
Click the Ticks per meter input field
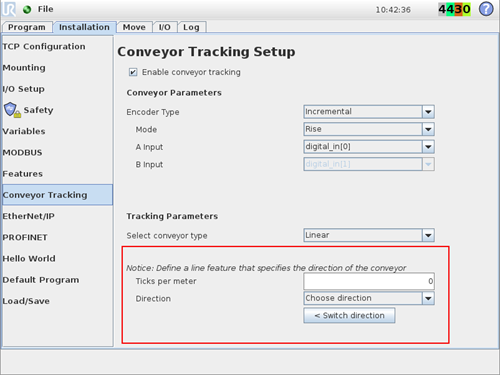click(369, 281)
